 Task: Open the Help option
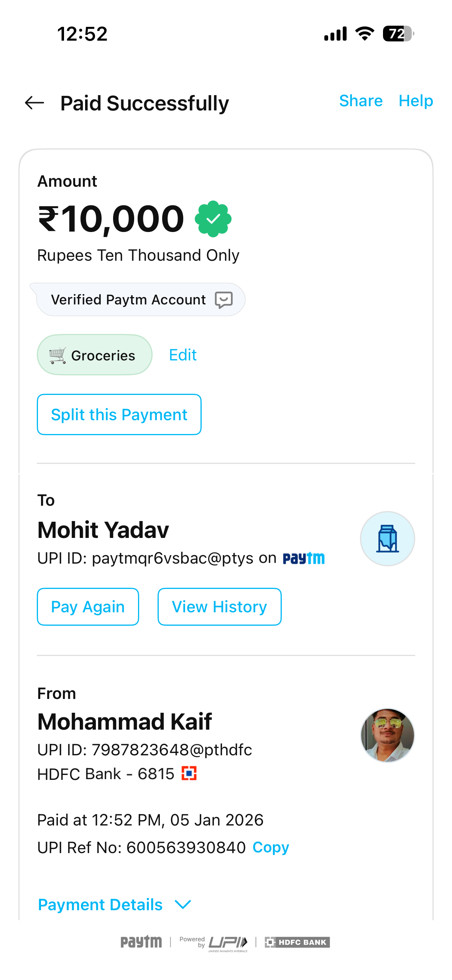pos(416,101)
